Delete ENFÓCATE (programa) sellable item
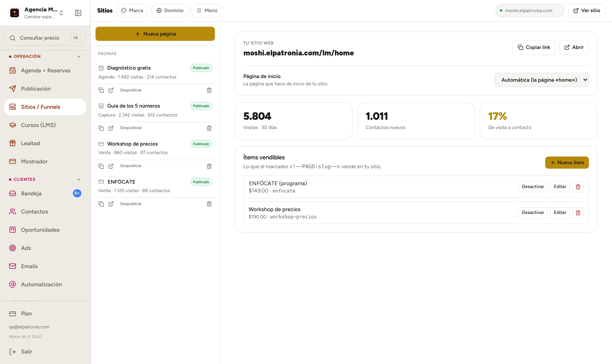Screen dimensions: 612x364 point(578,187)
